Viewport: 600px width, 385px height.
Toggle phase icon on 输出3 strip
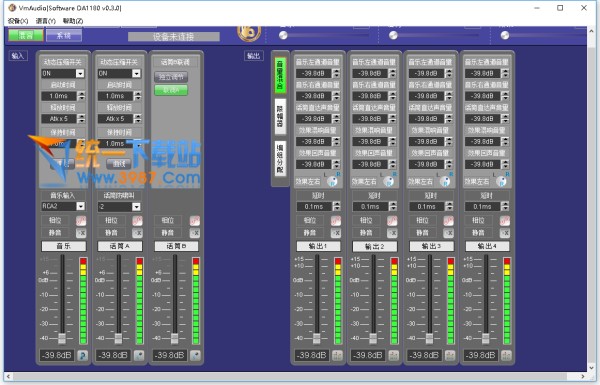[448, 220]
